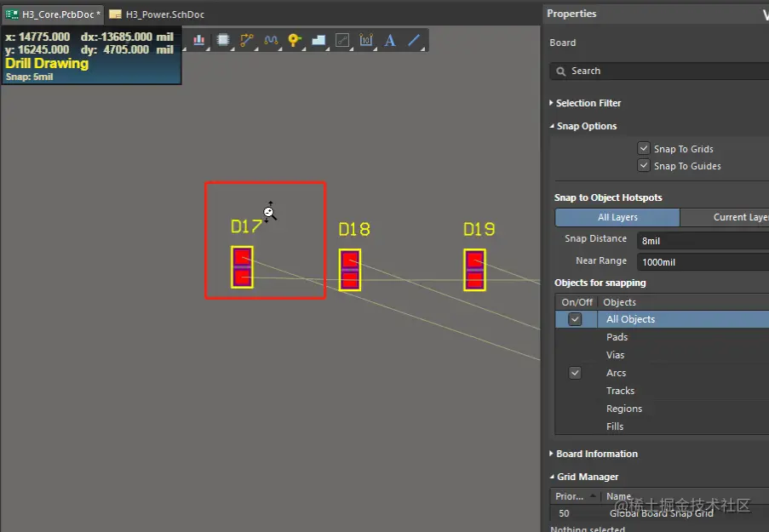The height and width of the screenshot is (532, 769).
Task: Click the magnifier icon in Search box
Action: [x=560, y=72]
